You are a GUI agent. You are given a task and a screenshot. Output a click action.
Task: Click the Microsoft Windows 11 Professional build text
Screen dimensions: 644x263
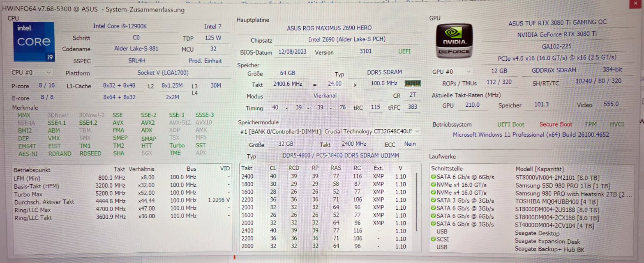pos(531,134)
